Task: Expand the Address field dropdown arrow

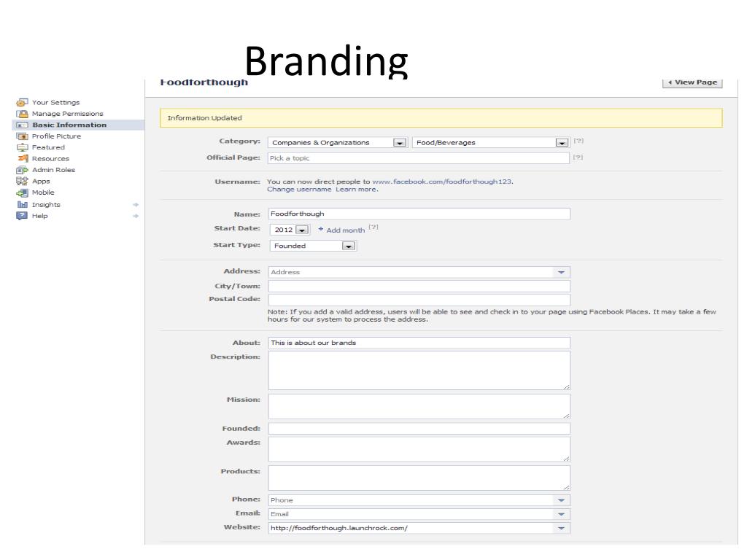Action: (561, 273)
